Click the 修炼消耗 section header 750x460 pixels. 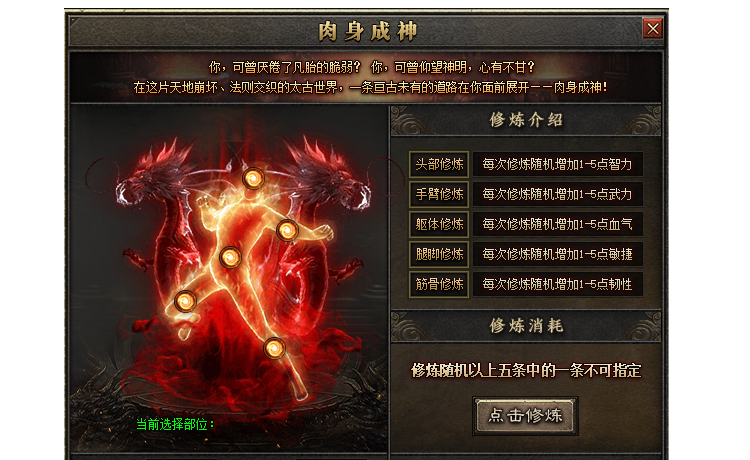526,326
